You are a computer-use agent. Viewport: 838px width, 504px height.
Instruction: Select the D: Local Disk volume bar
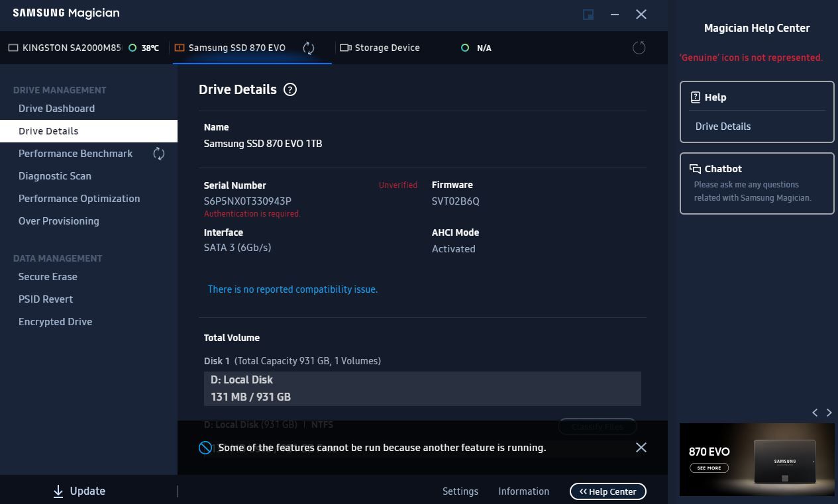(423, 388)
